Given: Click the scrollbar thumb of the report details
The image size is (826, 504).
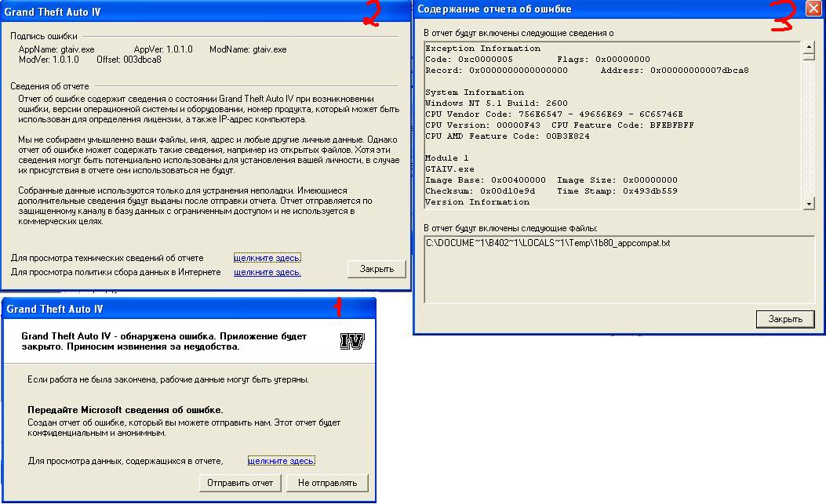Looking at the screenshot, I should tap(810, 56).
